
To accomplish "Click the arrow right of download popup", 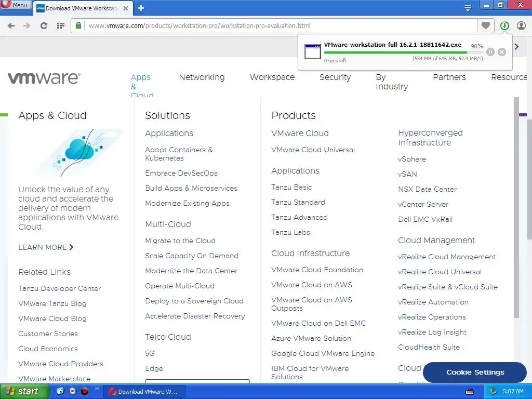I will 517,46.
